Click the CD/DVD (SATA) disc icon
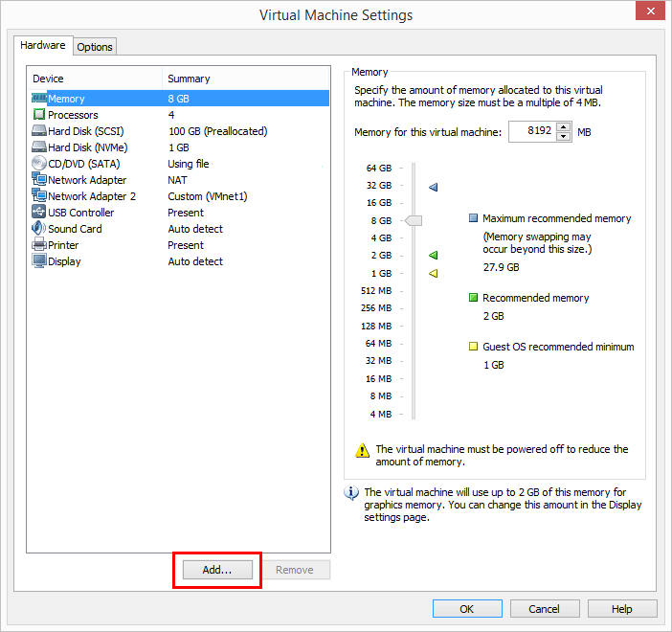 click(x=39, y=163)
